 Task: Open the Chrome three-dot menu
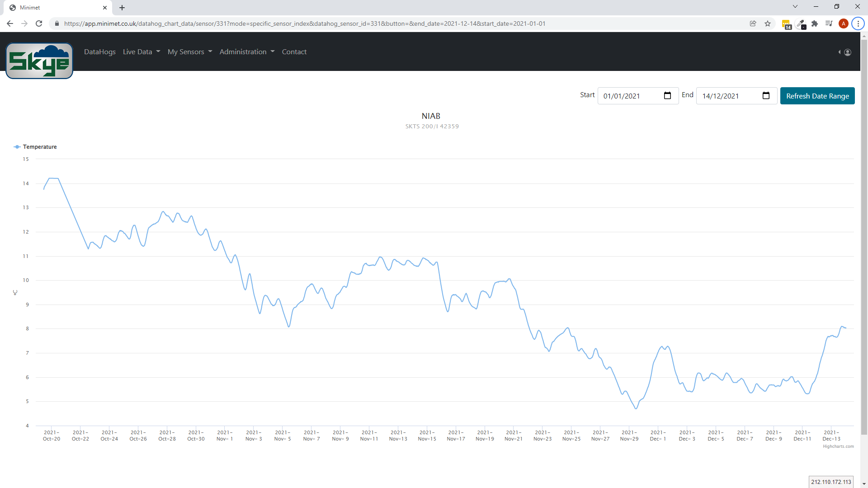point(858,23)
